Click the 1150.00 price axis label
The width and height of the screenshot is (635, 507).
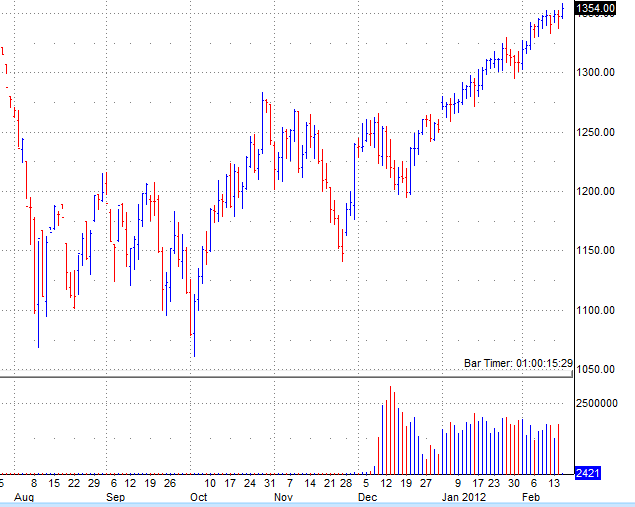coord(596,250)
